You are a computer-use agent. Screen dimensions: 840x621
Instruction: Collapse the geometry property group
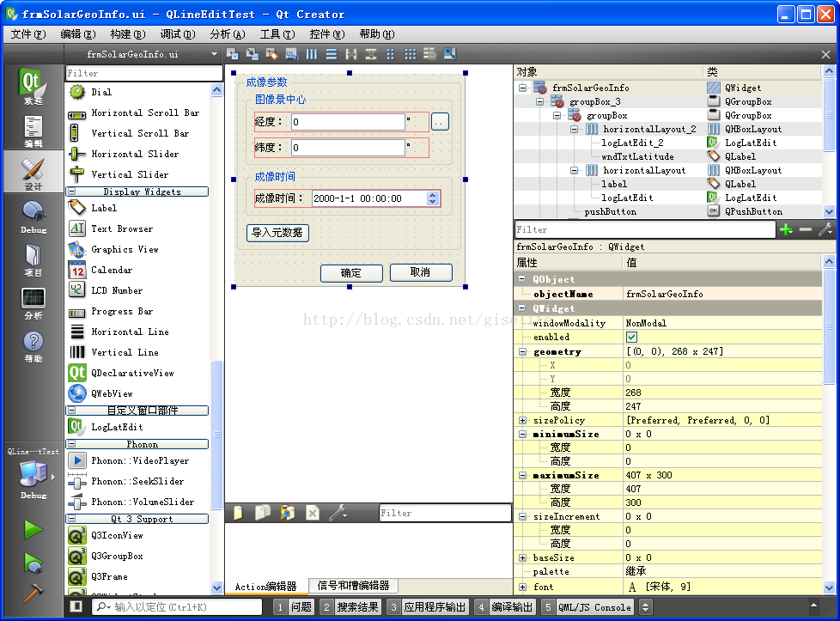click(x=522, y=351)
